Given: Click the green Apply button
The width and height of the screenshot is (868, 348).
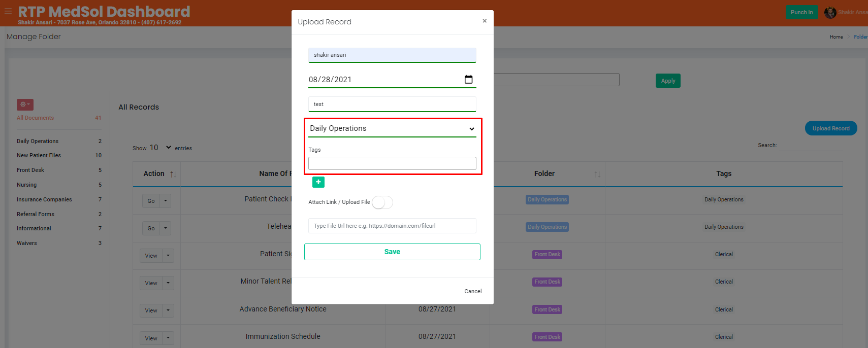Looking at the screenshot, I should pyautogui.click(x=668, y=81).
